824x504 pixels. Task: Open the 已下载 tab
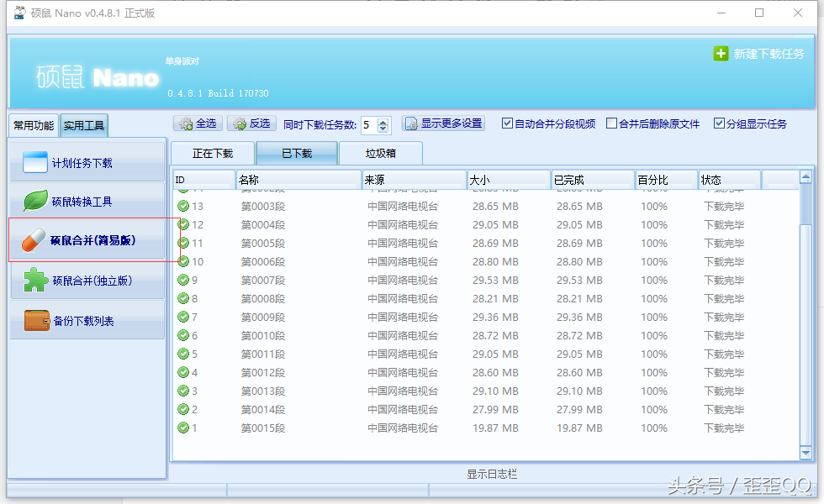[297, 153]
